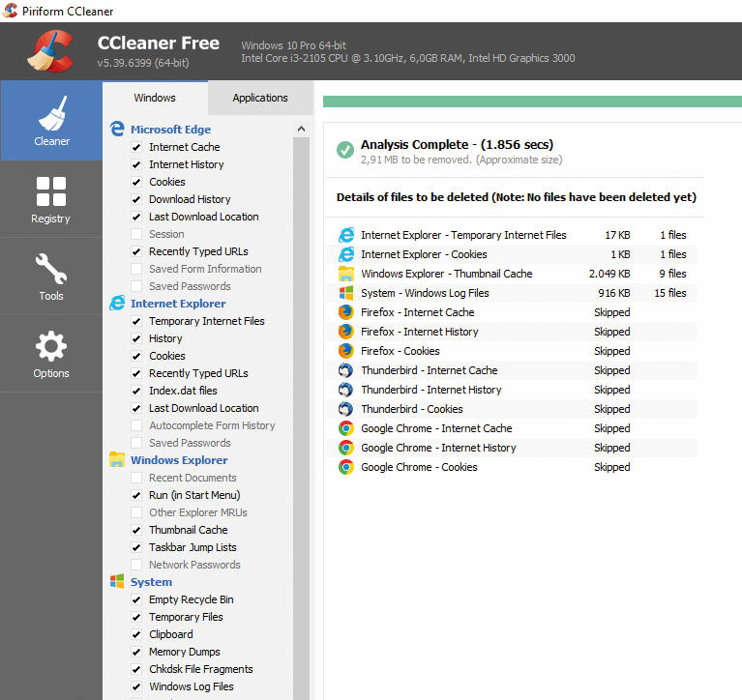
Task: Click Firefox icon beside Firefox Internet History
Action: point(346,332)
